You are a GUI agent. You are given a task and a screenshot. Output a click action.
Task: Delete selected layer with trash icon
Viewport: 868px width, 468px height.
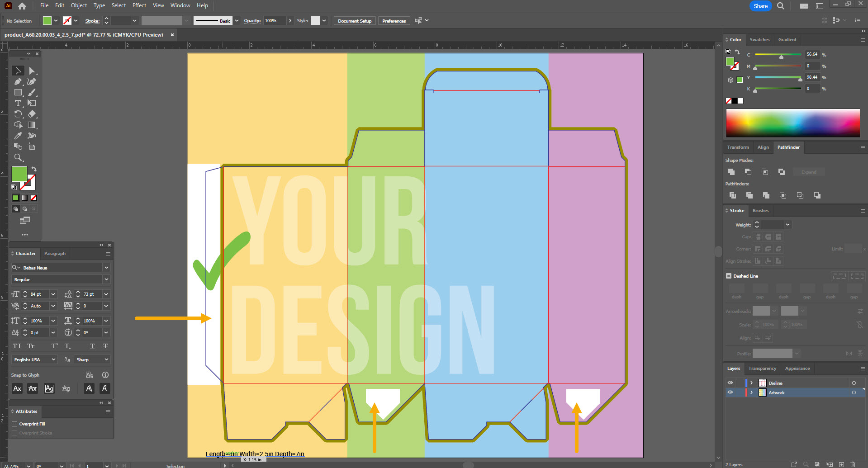click(853, 464)
